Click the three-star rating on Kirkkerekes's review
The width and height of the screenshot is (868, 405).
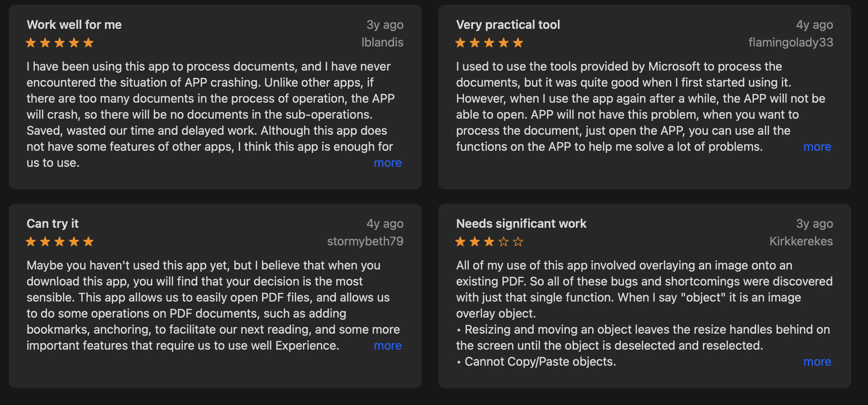pyautogui.click(x=489, y=241)
